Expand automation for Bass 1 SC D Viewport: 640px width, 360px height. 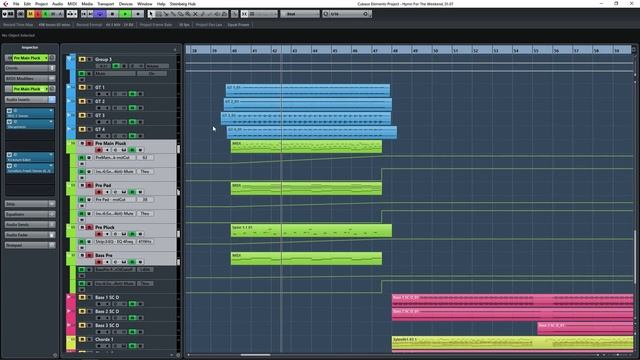pyautogui.click(x=69, y=297)
